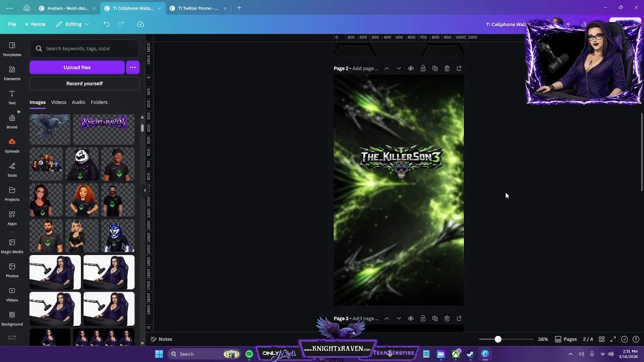Open a new tab with the plus button
The width and height of the screenshot is (644, 362).
239,8
